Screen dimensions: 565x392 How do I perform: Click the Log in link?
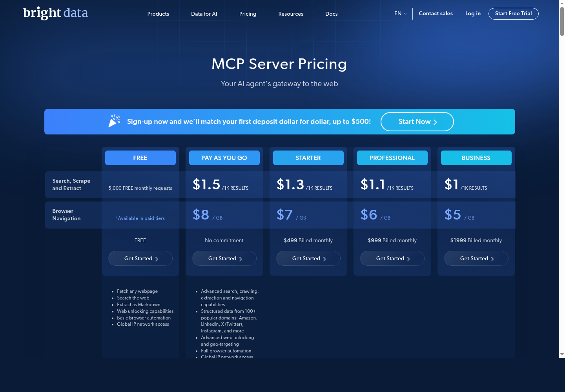473,13
